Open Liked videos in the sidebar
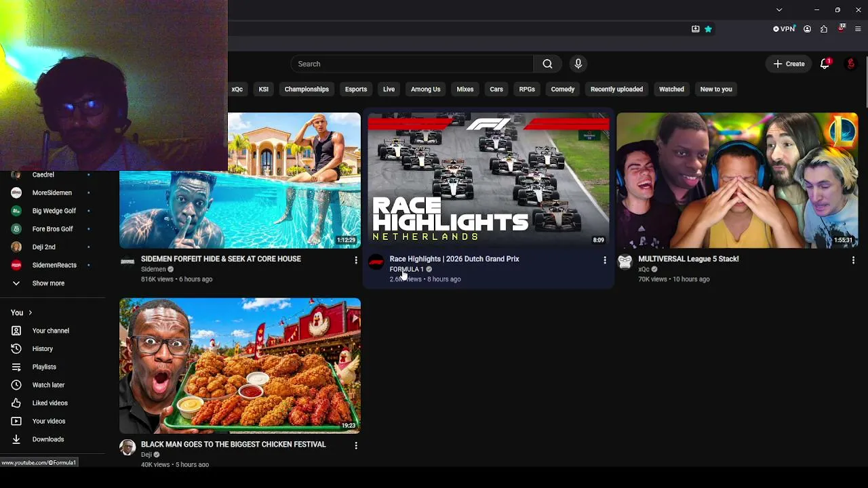Screen dimensions: 868x488 tap(51, 403)
